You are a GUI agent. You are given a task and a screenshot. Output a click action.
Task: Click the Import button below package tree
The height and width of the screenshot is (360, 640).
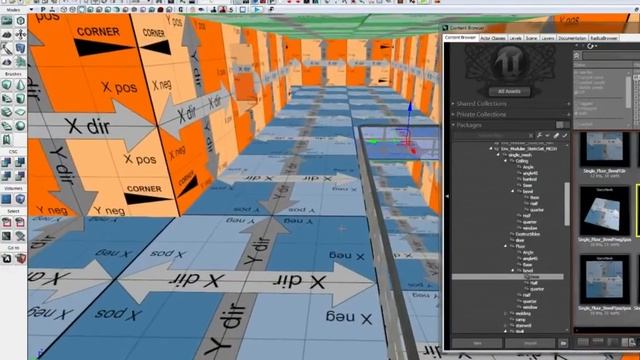click(530, 344)
